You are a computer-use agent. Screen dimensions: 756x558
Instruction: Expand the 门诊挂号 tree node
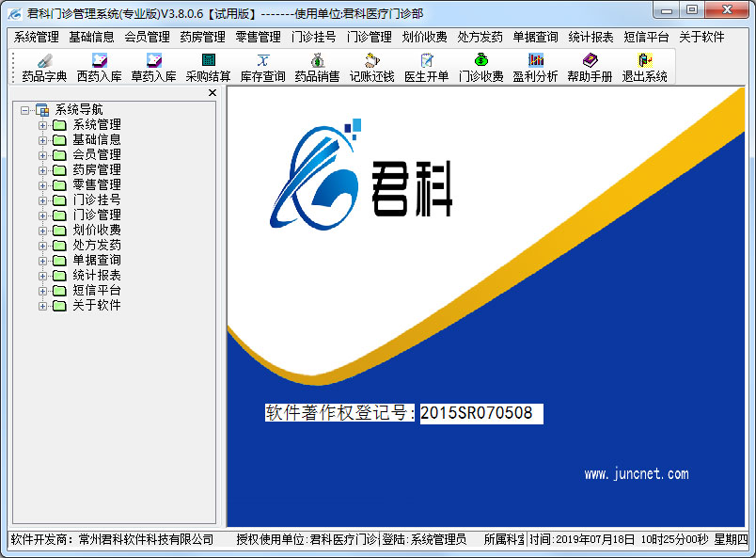(42, 200)
